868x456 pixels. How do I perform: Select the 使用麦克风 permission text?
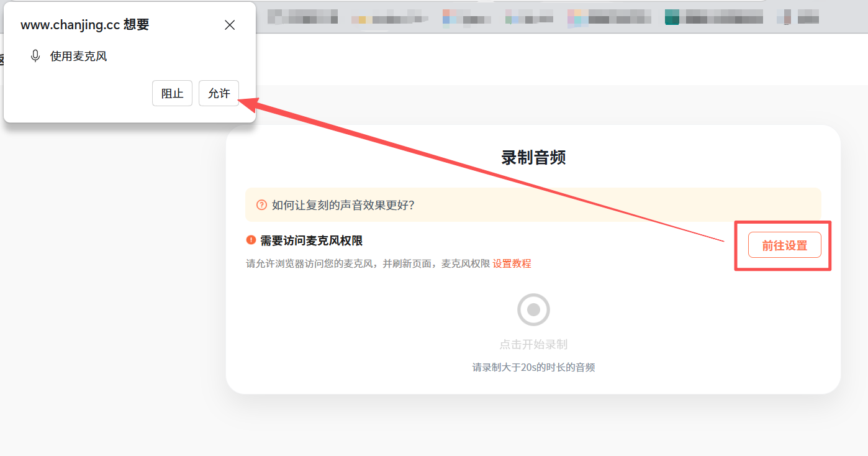78,57
